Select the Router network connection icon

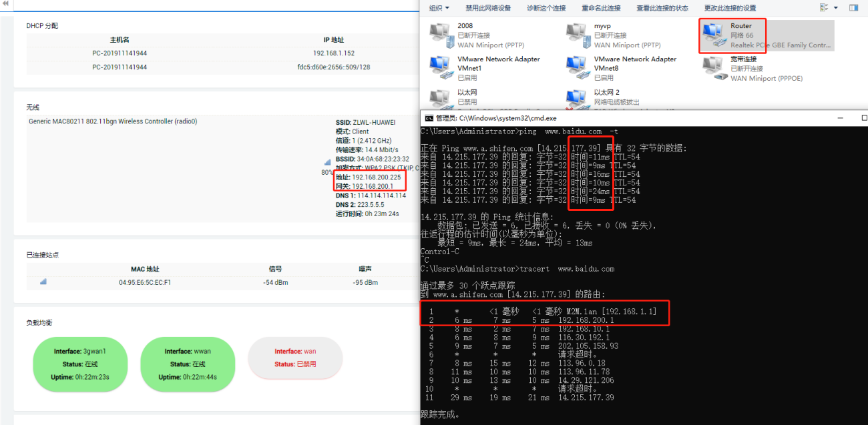pos(712,35)
